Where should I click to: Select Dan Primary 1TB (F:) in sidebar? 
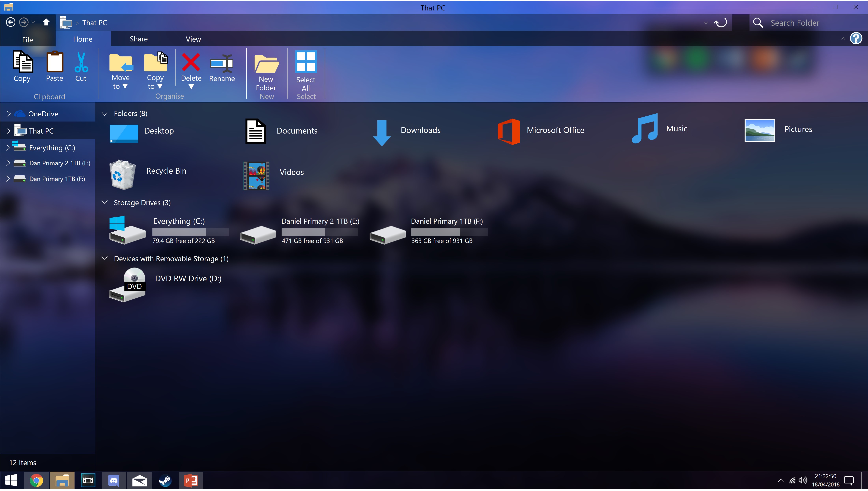point(57,179)
